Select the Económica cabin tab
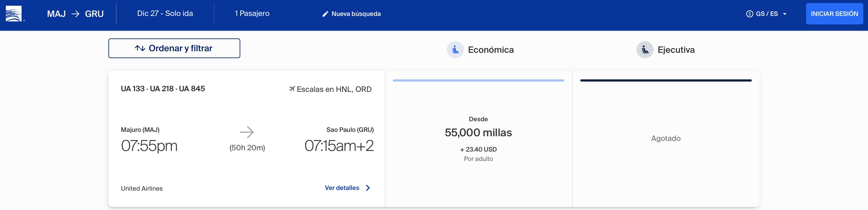 click(480, 50)
